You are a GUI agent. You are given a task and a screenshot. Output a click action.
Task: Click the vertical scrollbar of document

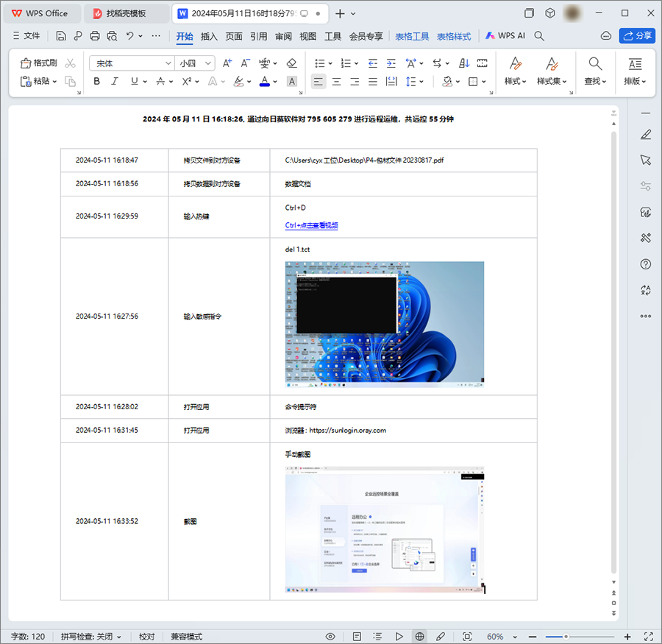point(614,352)
